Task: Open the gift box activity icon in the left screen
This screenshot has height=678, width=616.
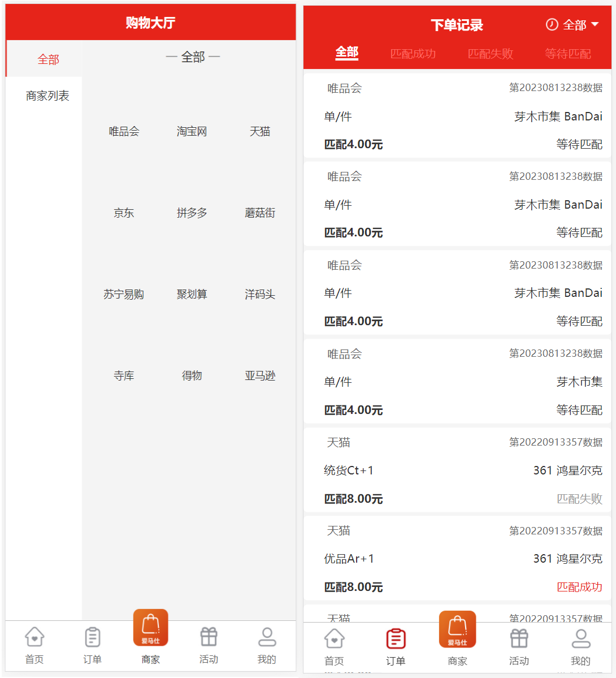Action: pos(209,637)
